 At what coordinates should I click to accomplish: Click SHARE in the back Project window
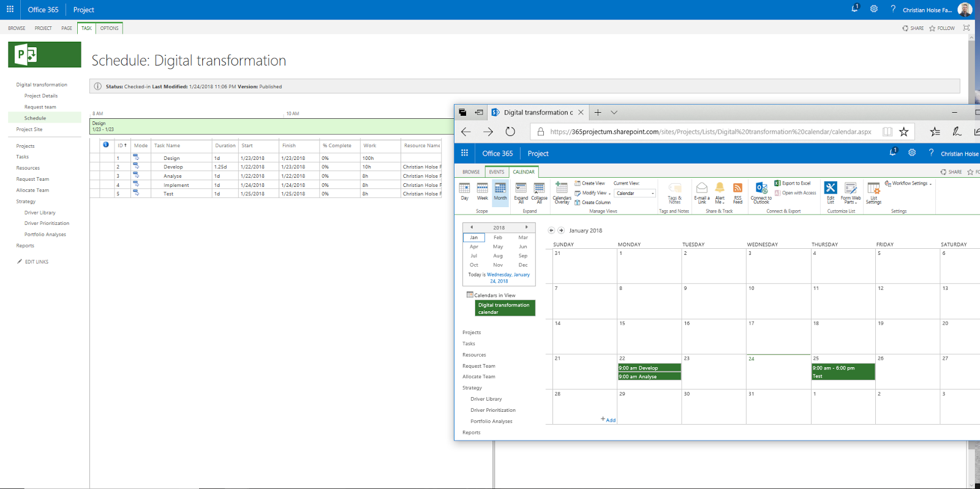coord(913,28)
